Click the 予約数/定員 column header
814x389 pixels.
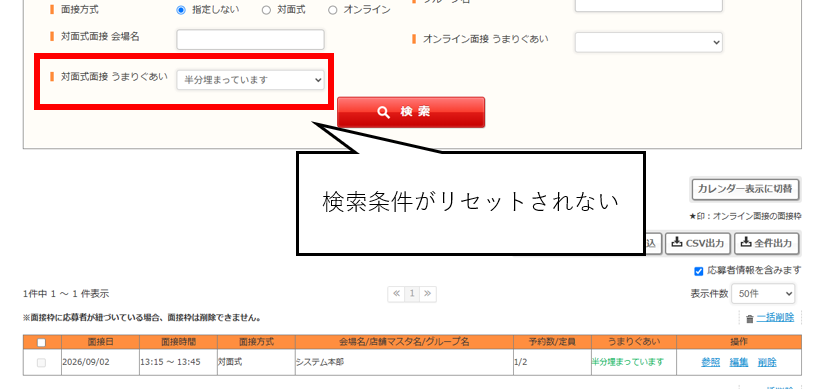(x=552, y=342)
